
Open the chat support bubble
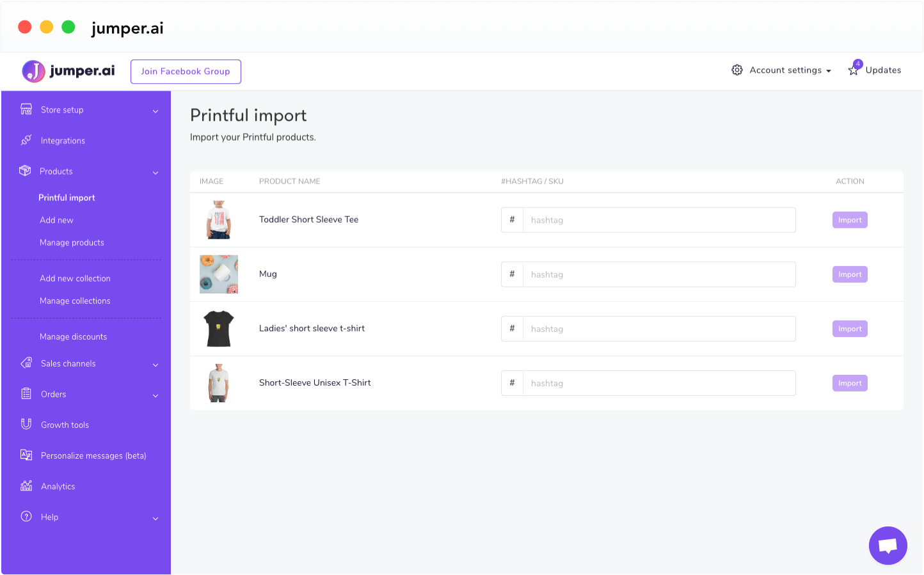(x=888, y=546)
